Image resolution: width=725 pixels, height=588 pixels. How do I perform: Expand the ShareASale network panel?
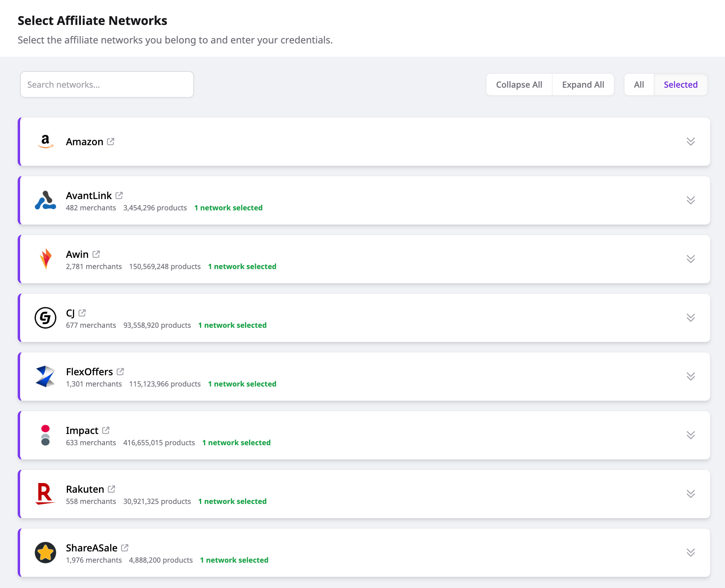691,553
